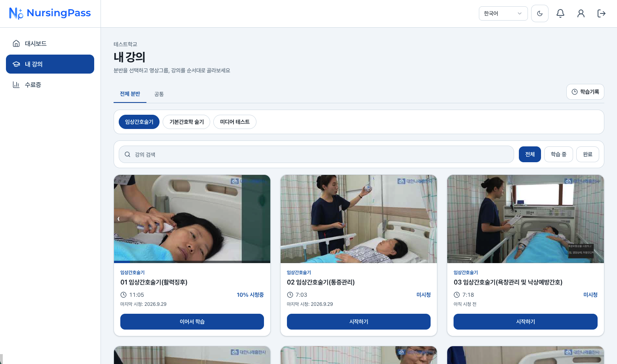Click 시작하기 for the 통증관리 lecture
Viewport: 617px width, 364px height.
(x=359, y=322)
